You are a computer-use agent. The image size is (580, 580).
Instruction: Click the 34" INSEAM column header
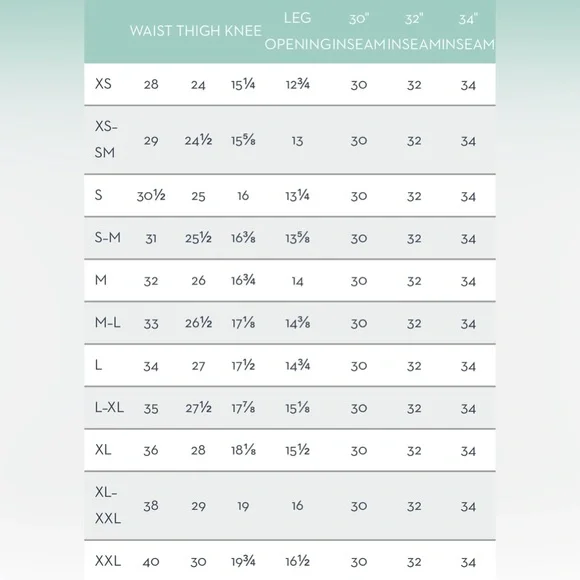pos(468,31)
